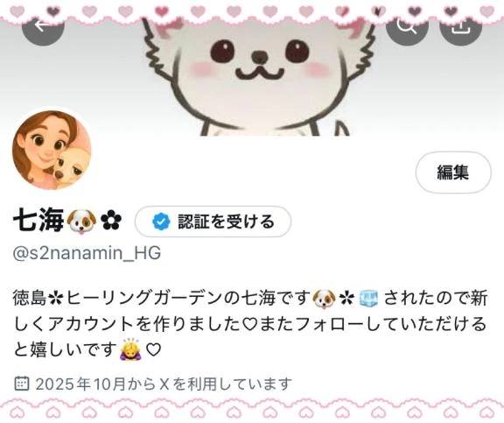
Task: Tap the back arrow icon
Action: [43, 25]
